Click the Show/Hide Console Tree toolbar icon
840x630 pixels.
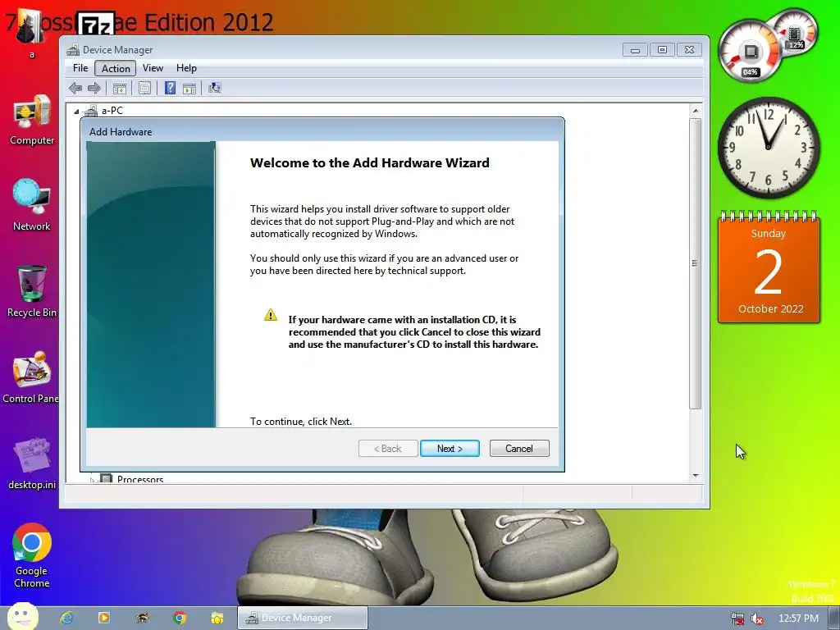point(120,89)
